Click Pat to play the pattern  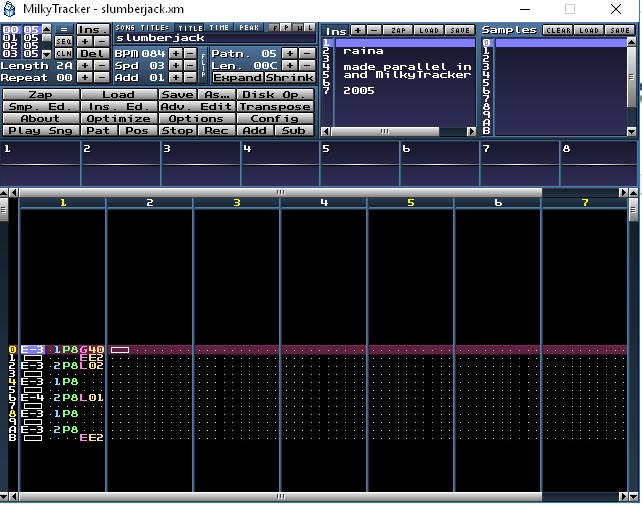pos(98,131)
